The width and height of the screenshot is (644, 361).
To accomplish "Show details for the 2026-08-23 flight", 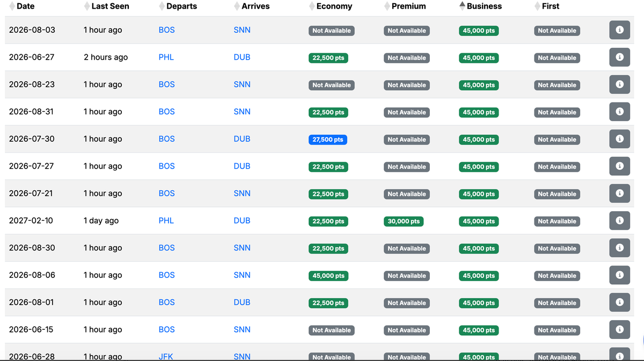I will pyautogui.click(x=619, y=84).
